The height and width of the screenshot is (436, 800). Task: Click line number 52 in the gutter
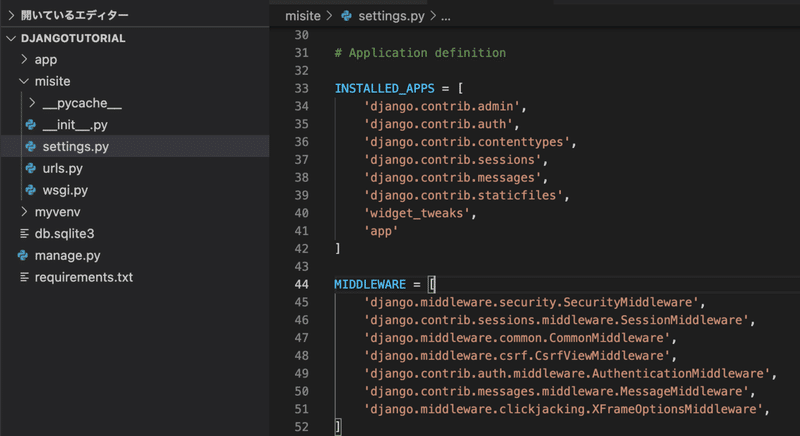click(x=302, y=427)
